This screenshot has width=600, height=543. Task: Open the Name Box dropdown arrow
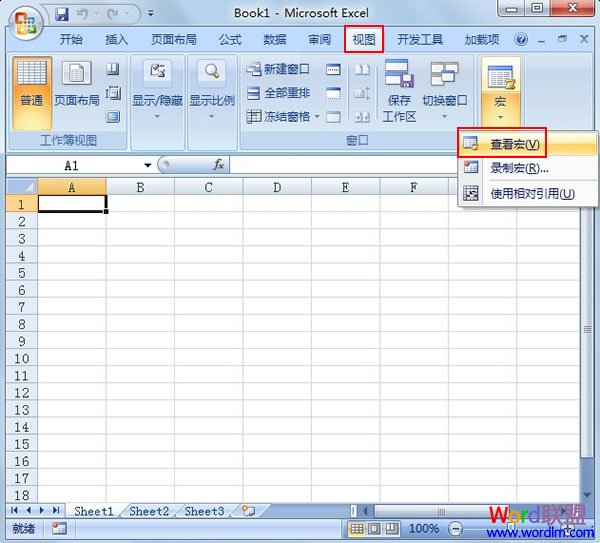tap(148, 166)
